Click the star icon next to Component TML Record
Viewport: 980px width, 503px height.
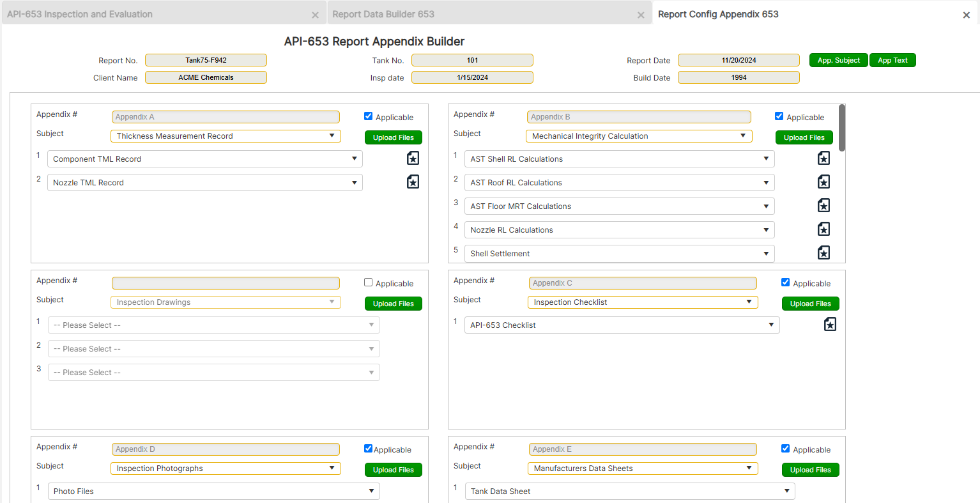(x=413, y=157)
